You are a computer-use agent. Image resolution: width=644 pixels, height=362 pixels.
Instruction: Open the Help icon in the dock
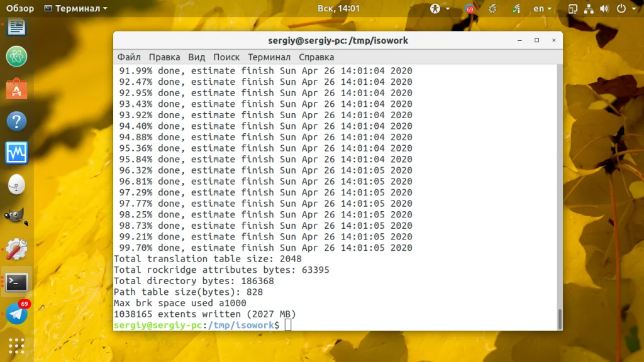coord(16,121)
